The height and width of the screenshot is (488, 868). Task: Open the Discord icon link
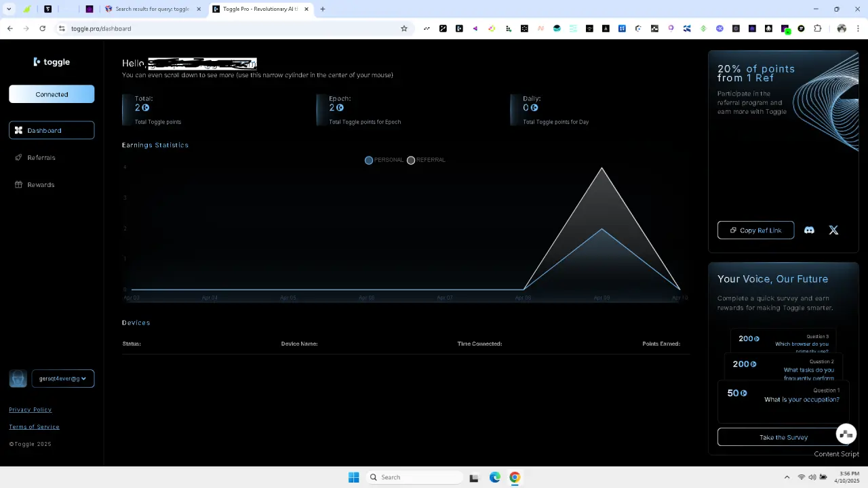tap(809, 230)
